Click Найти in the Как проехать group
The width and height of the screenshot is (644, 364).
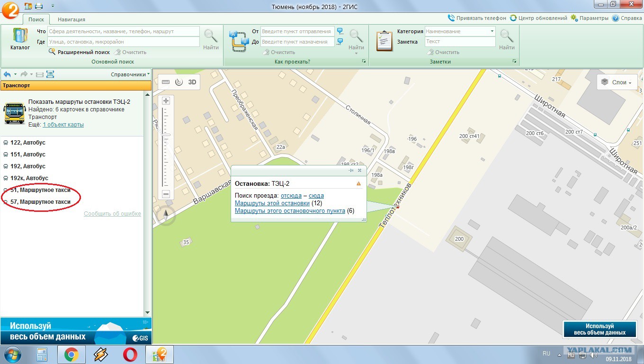356,39
